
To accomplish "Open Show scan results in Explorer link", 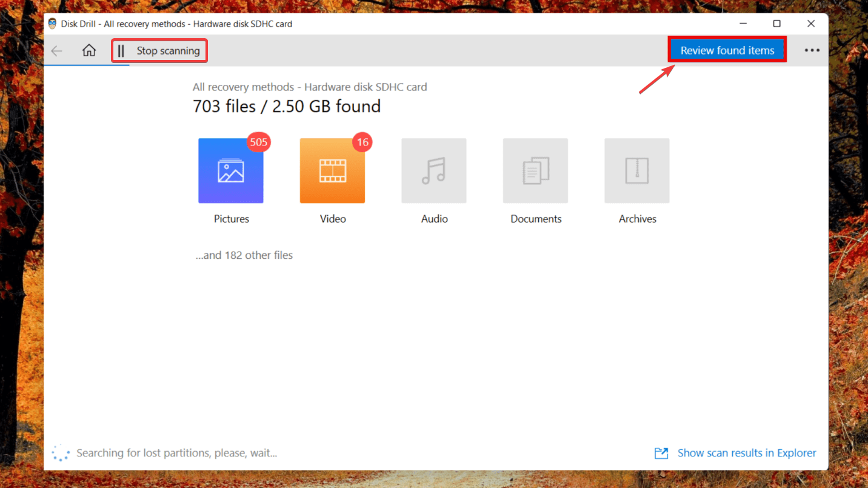I will (747, 453).
